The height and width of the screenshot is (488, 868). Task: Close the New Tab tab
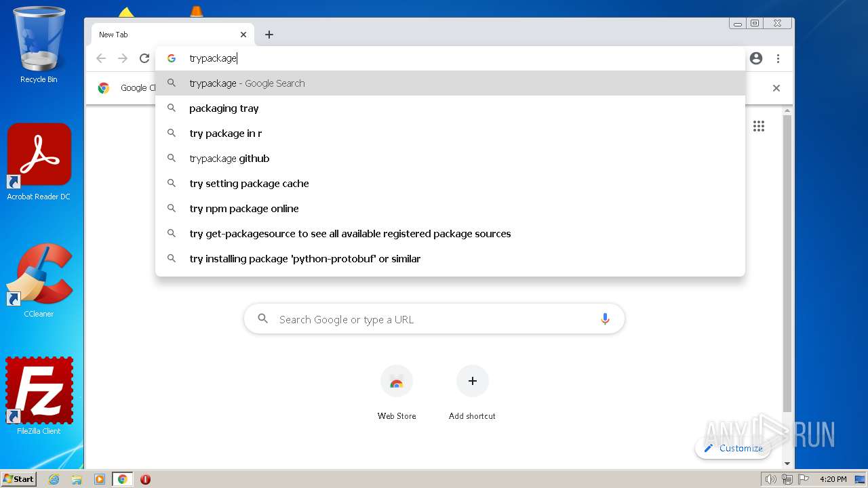pyautogui.click(x=243, y=35)
